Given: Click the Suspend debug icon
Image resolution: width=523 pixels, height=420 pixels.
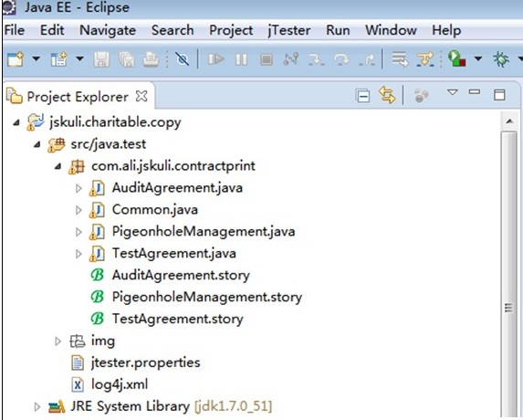Looking at the screenshot, I should tap(241, 59).
